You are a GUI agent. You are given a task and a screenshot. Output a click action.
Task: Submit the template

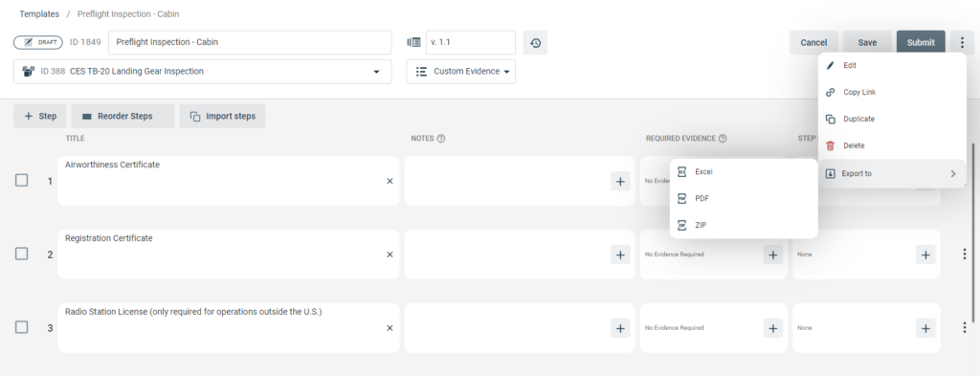921,42
